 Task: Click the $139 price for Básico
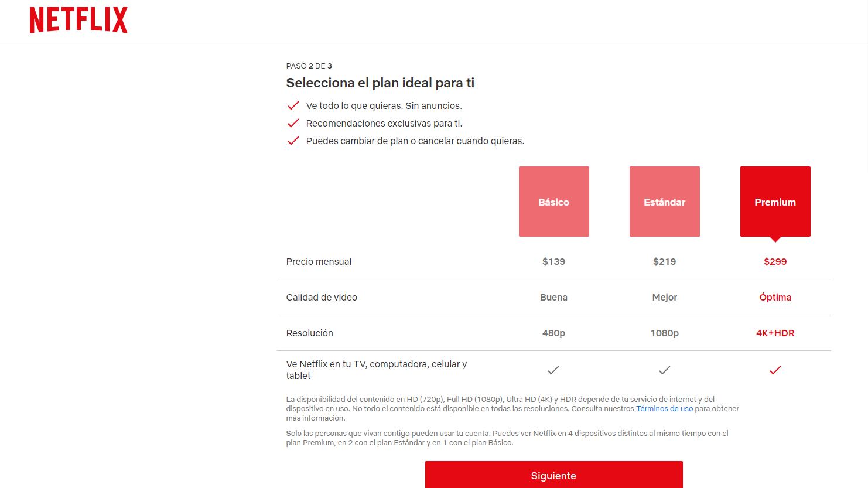click(553, 261)
